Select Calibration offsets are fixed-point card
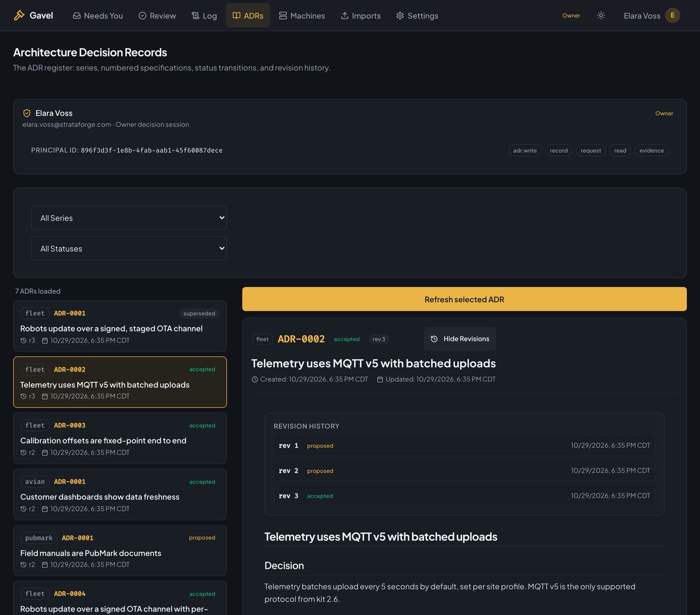 point(120,438)
